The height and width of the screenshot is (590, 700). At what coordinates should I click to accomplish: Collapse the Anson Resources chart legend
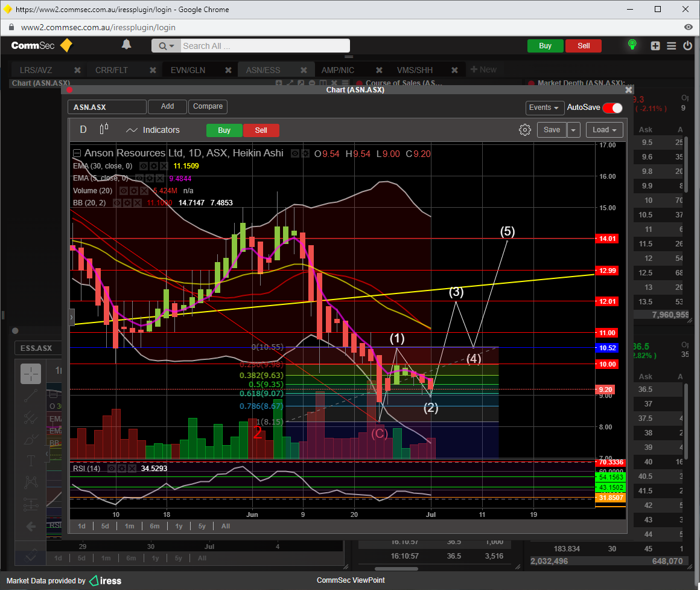(77, 153)
